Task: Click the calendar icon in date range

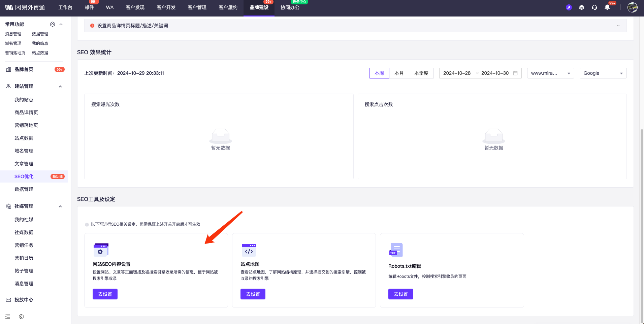Action: [515, 73]
